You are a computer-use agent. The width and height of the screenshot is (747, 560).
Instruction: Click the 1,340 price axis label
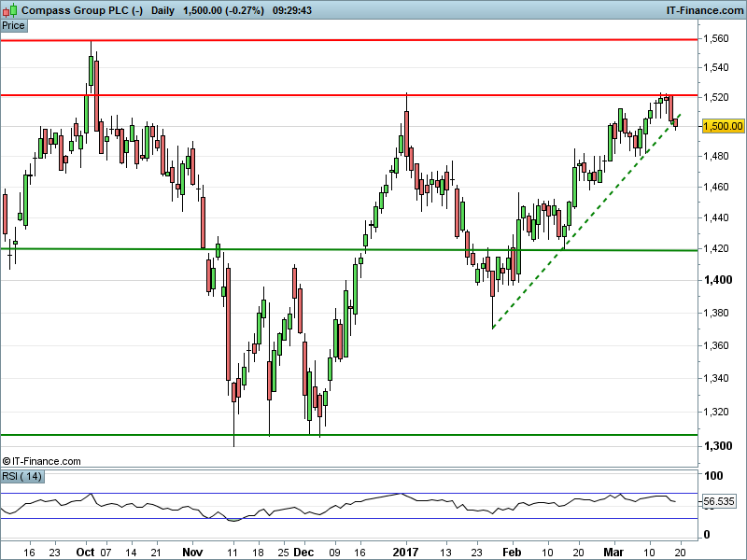[x=716, y=379]
